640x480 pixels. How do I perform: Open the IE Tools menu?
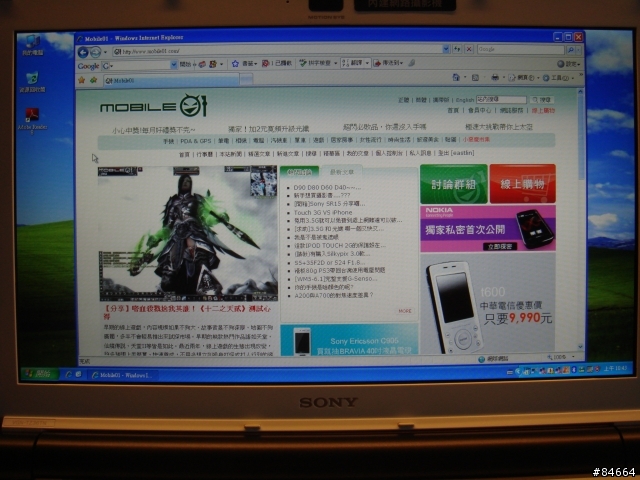556,78
